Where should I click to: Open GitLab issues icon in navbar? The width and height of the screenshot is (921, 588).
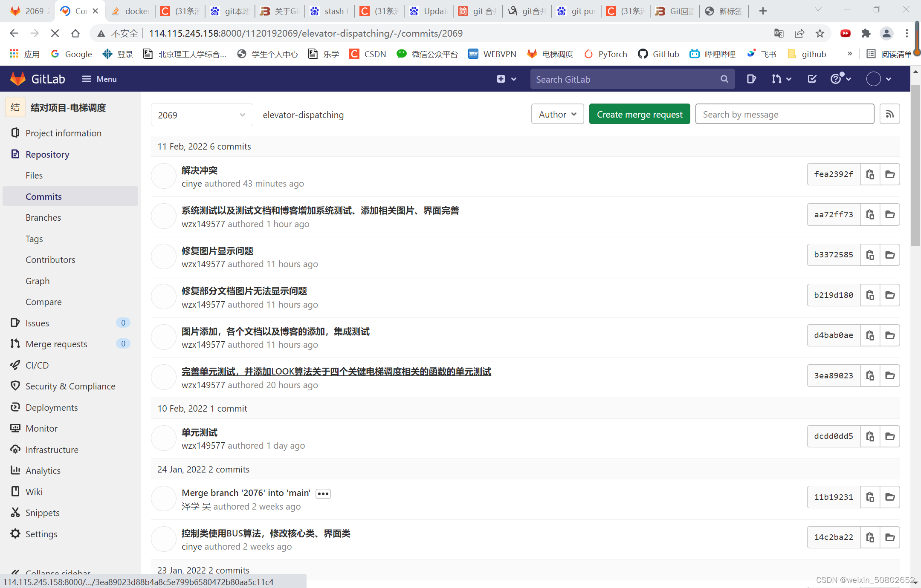751,79
